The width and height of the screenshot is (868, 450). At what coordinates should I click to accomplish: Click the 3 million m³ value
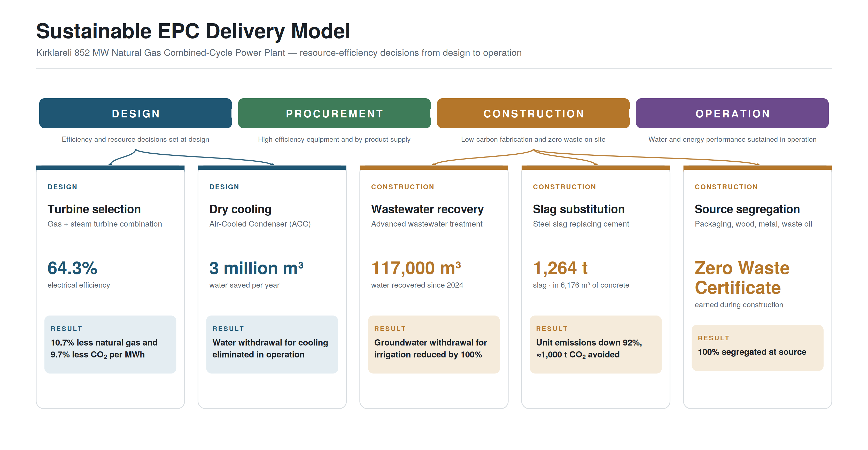click(257, 268)
